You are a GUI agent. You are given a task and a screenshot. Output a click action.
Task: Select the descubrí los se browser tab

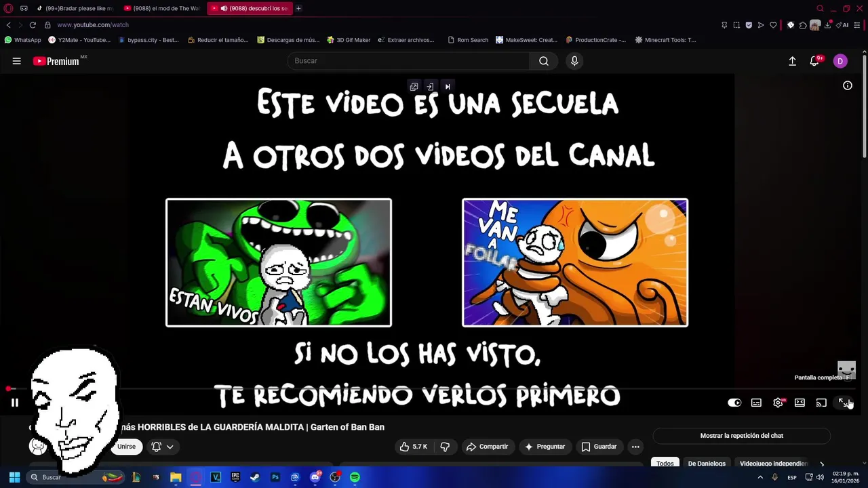pos(250,8)
